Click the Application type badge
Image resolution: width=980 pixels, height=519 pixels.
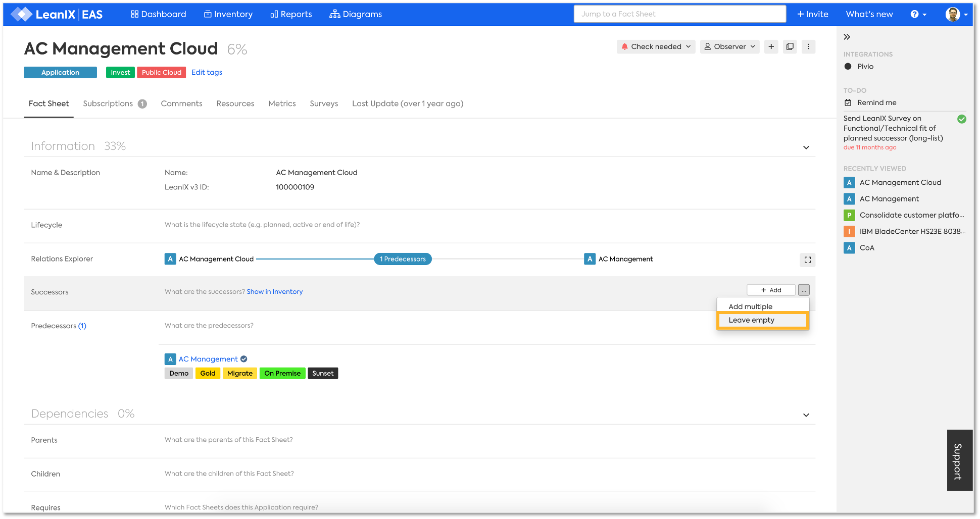(60, 72)
